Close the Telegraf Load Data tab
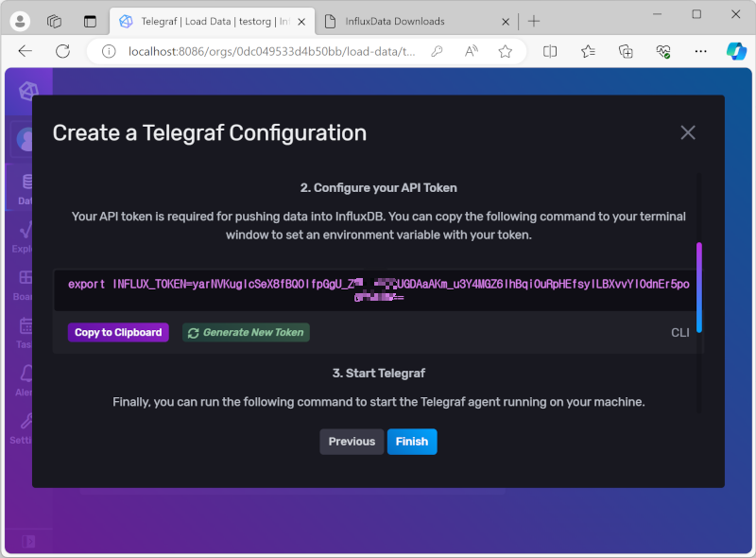This screenshot has height=558, width=756. (x=301, y=22)
